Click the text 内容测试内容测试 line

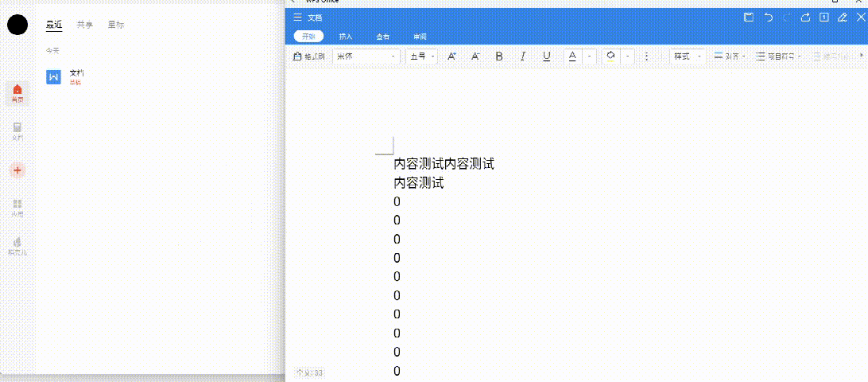[444, 164]
